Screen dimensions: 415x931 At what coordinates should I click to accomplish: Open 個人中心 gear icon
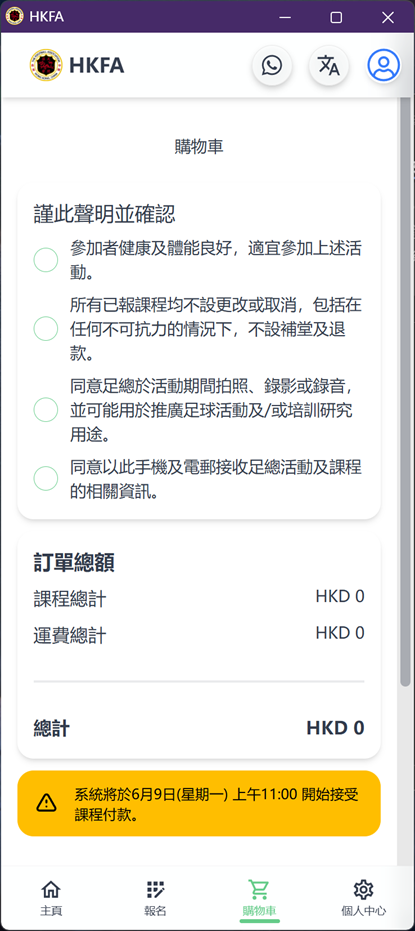363,889
